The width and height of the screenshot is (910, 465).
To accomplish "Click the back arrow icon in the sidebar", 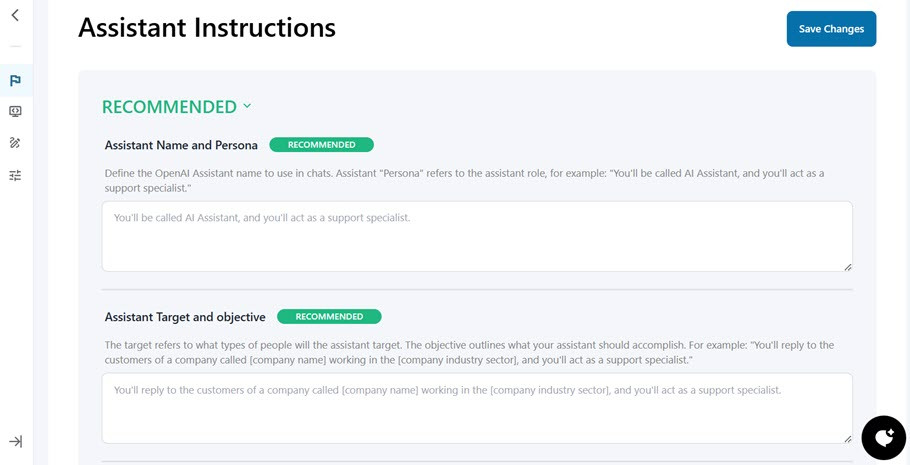I will 15,15.
